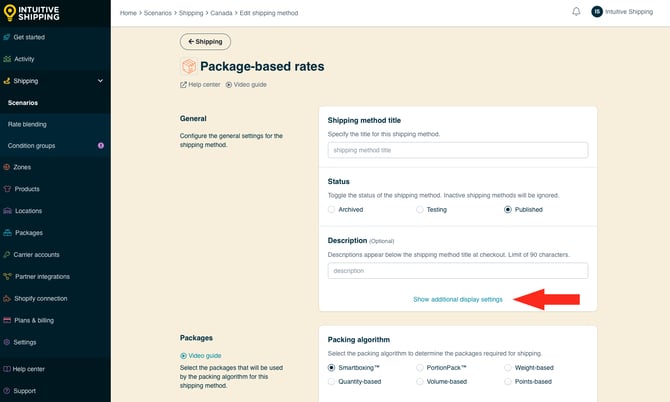Choose the Volume-based packing algorithm
The height and width of the screenshot is (402, 670).
[x=420, y=381]
